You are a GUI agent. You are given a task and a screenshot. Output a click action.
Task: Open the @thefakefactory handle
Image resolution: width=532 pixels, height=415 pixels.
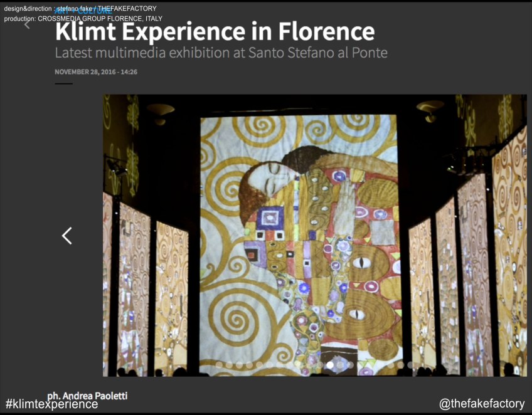point(482,404)
